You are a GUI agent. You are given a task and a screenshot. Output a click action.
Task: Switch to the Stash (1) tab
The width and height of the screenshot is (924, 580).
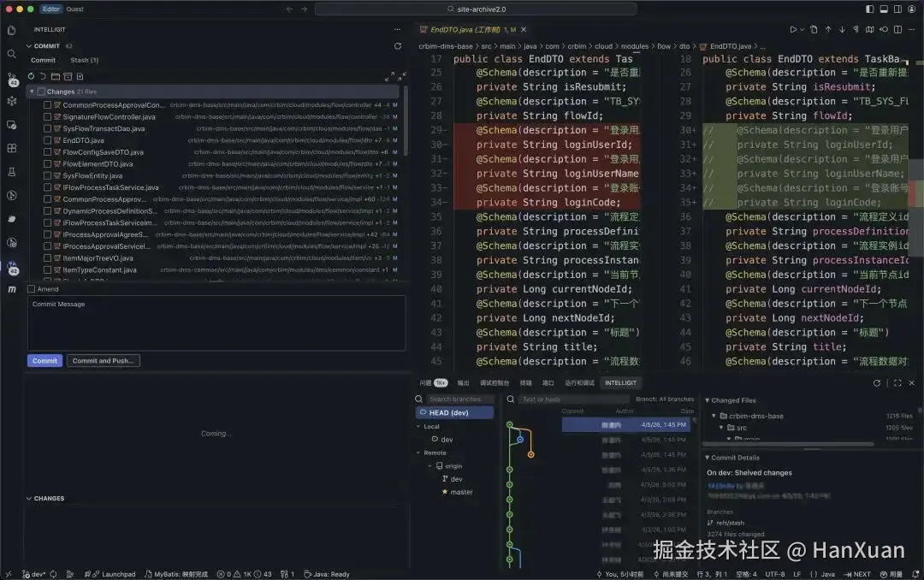pos(84,60)
